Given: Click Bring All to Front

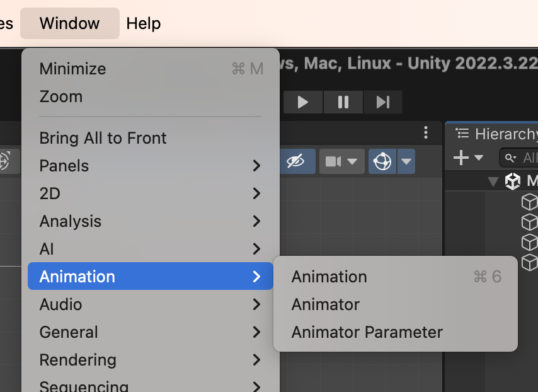Looking at the screenshot, I should tap(103, 138).
